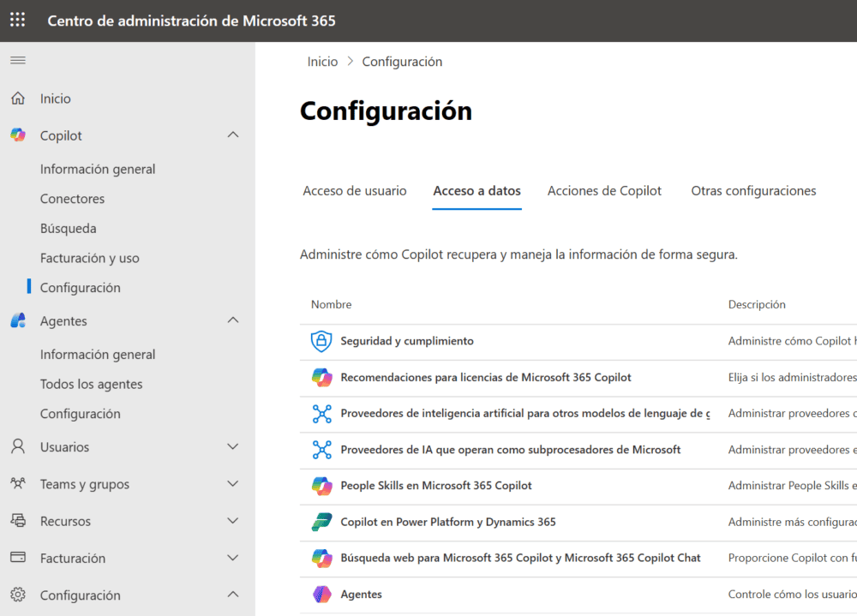
Task: Open the Microsoft 365 app launcher
Action: pyautogui.click(x=16, y=19)
